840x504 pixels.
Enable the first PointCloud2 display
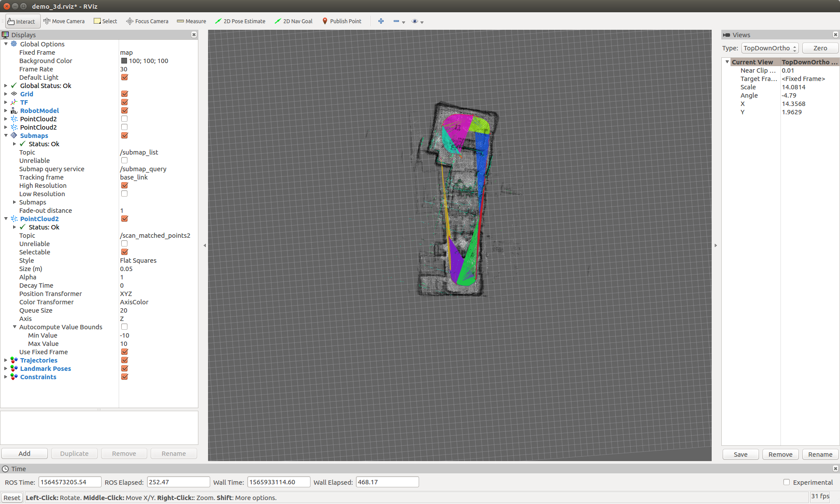124,118
